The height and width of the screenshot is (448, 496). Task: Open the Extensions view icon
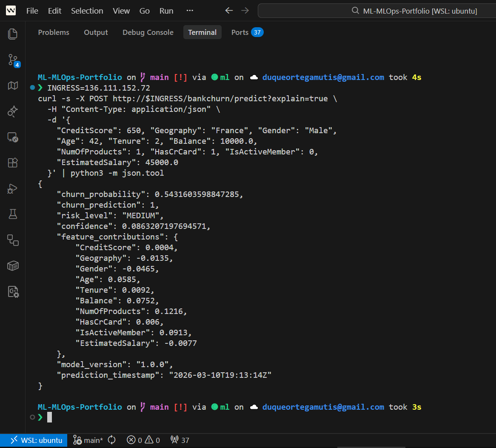pos(13,163)
